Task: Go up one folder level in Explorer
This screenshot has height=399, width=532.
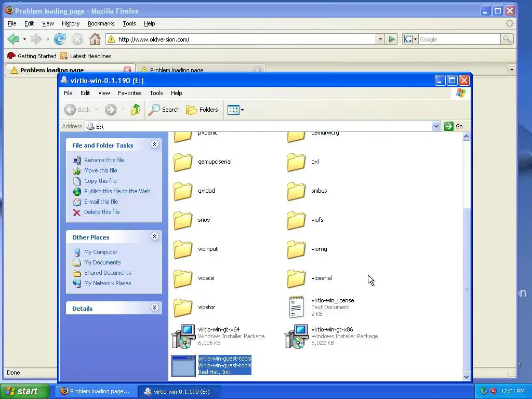Action: 136,110
